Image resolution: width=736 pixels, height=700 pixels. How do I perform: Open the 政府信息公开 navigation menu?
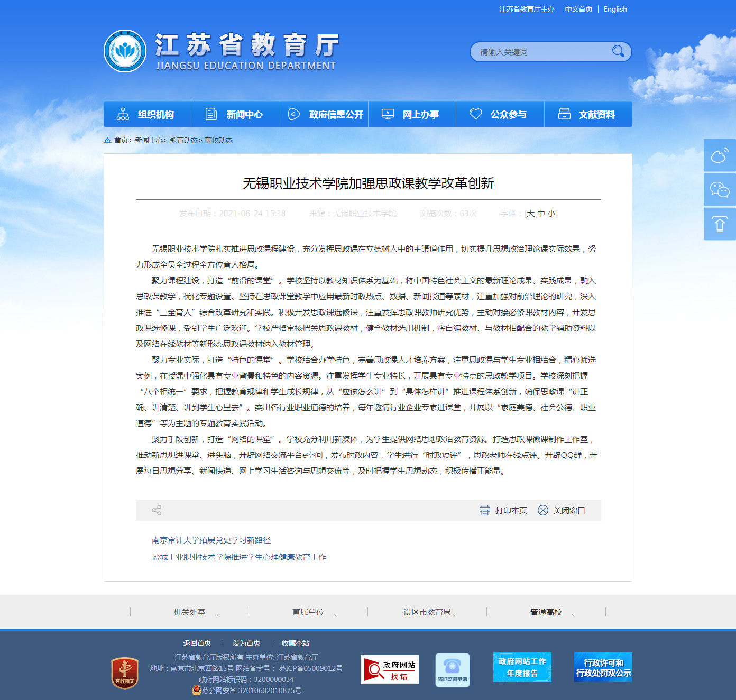tap(324, 114)
